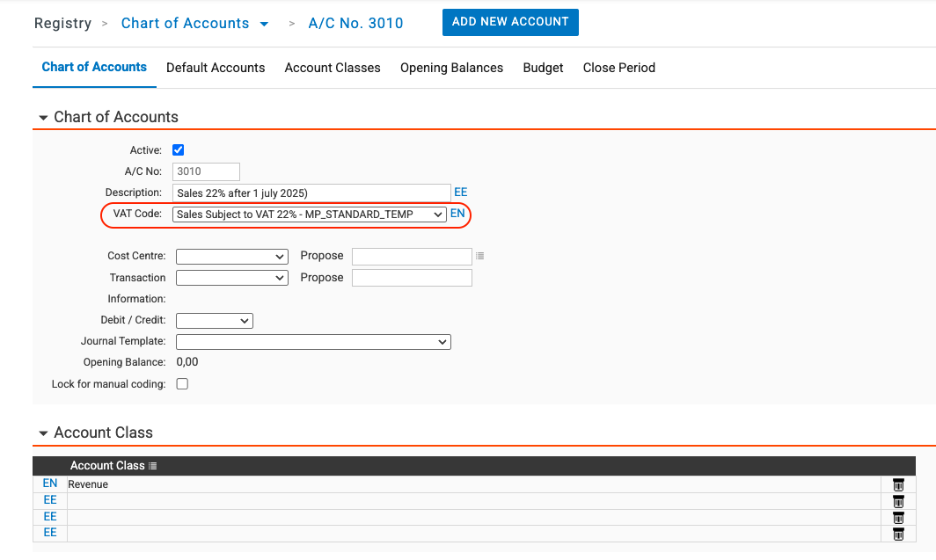Collapse the Account Class section triangle
Screen dimensions: 936x560
[42, 433]
